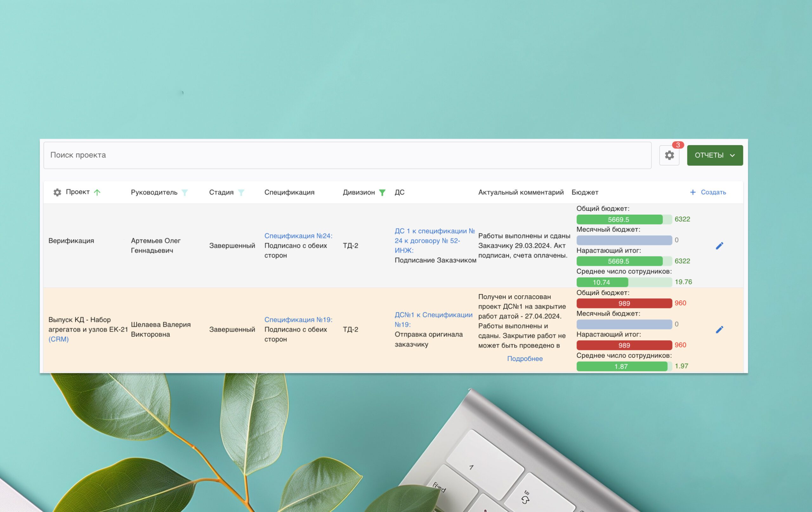
Task: Open the Руководитель column filter
Action: coord(185,192)
